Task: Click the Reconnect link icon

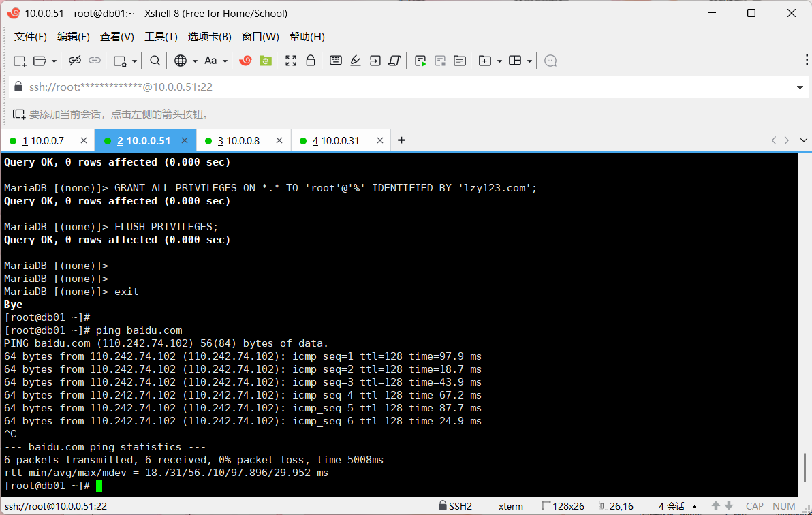Action: point(95,61)
